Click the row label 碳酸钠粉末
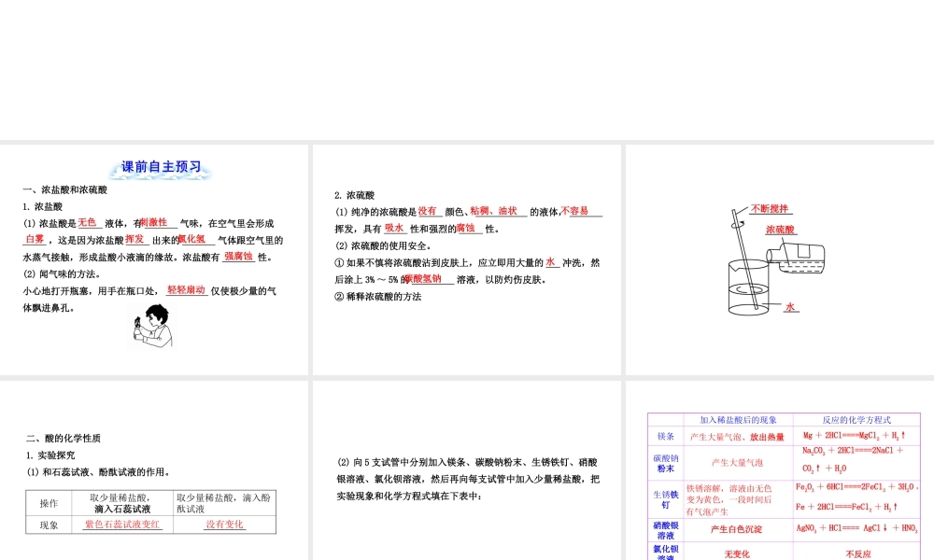Screen dimensions: 934x560 click(665, 463)
